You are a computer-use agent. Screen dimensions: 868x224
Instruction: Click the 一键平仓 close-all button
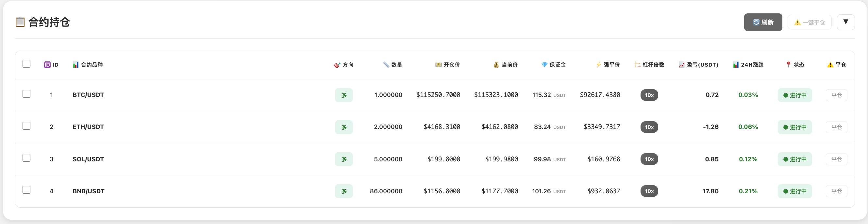(810, 22)
